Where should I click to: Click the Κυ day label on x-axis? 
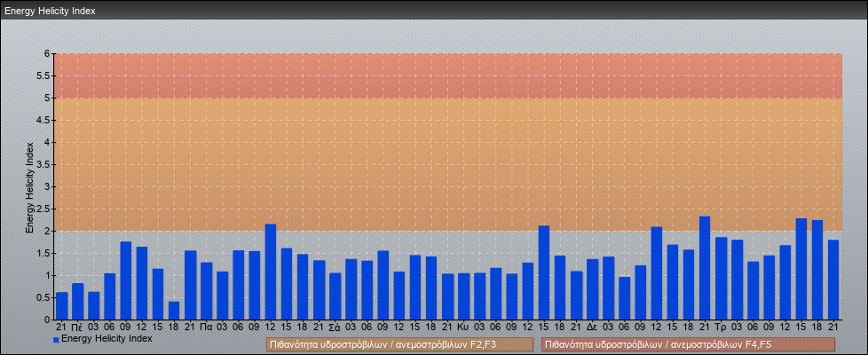(x=463, y=327)
